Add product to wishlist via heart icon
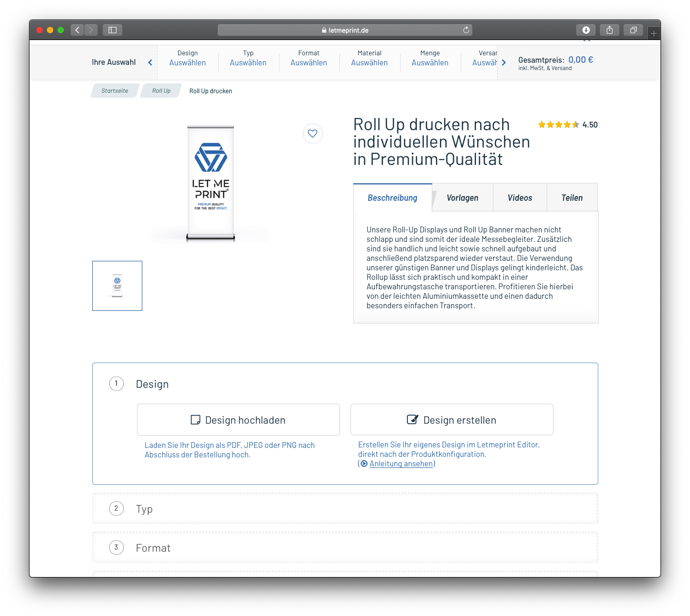690x616 pixels. pos(313,133)
